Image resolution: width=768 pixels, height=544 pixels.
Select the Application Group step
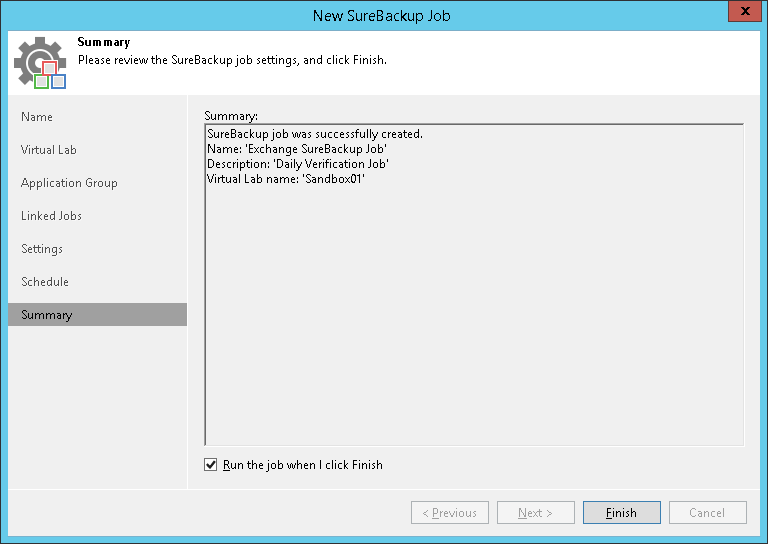[x=69, y=183]
